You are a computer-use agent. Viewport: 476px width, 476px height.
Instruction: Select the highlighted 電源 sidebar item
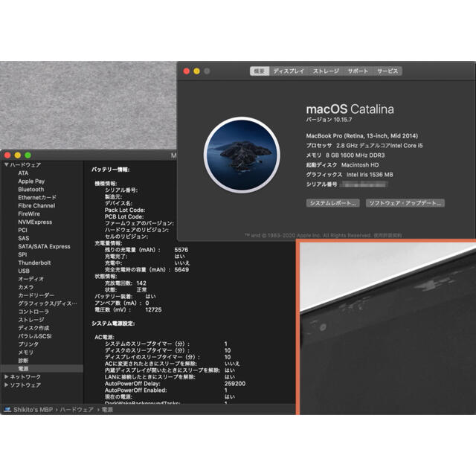(42, 369)
